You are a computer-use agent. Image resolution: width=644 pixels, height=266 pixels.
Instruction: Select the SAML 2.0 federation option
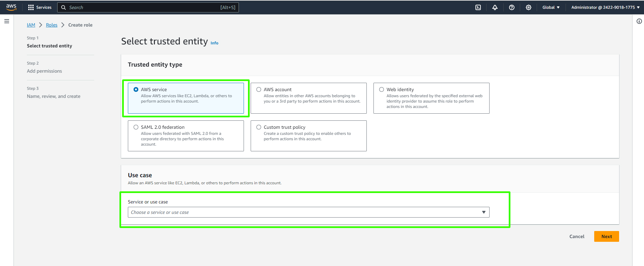[136, 127]
